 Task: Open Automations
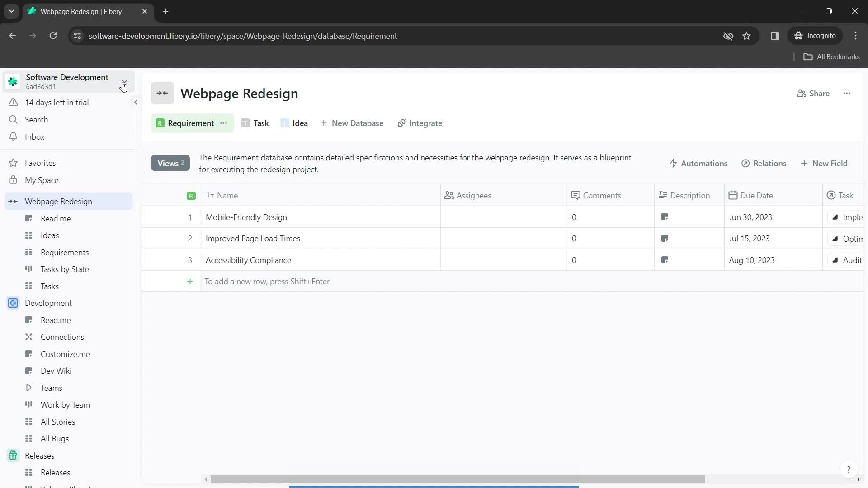(x=698, y=163)
